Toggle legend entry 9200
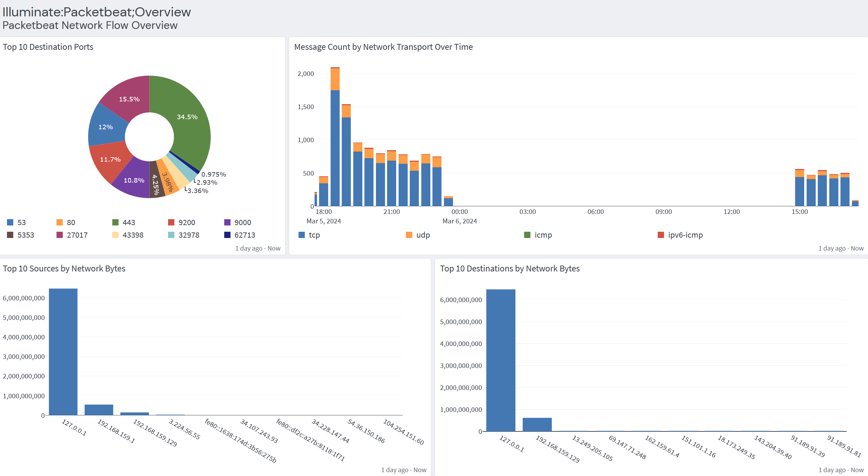This screenshot has height=476, width=868. click(x=182, y=222)
